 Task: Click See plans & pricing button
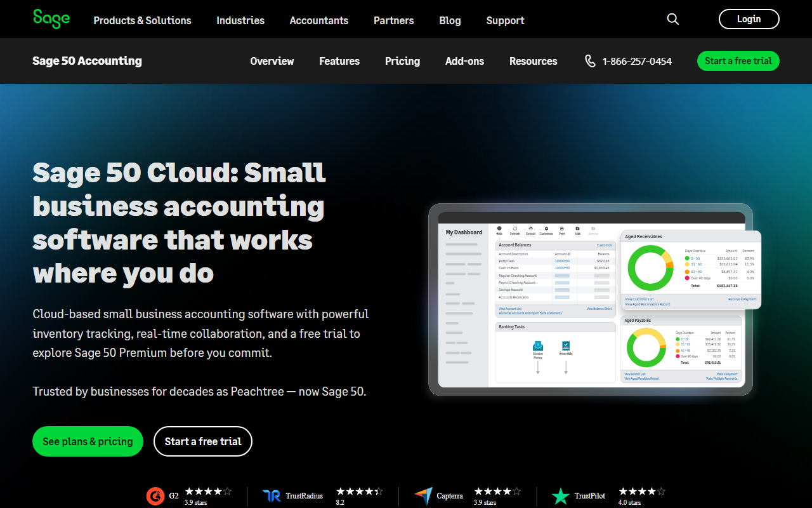tap(88, 441)
